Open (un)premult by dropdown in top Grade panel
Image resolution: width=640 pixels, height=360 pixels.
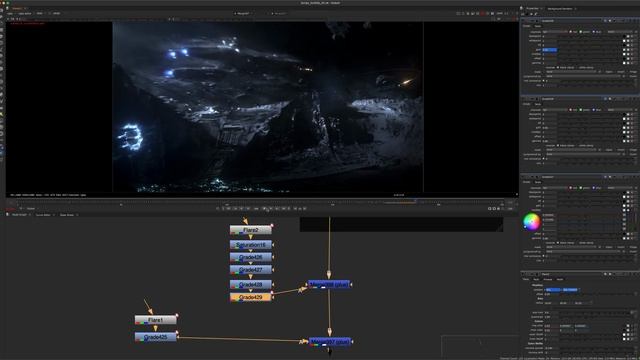pyautogui.click(x=584, y=76)
